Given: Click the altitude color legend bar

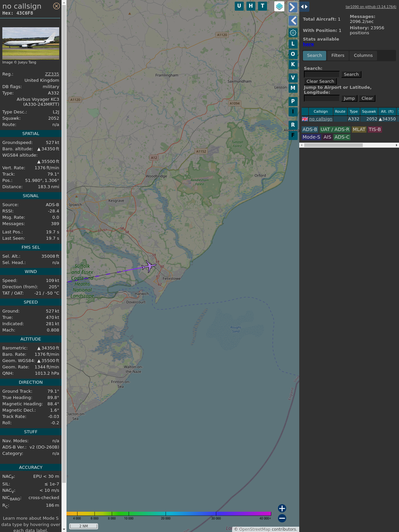Looking at the screenshot, I should [x=169, y=514].
